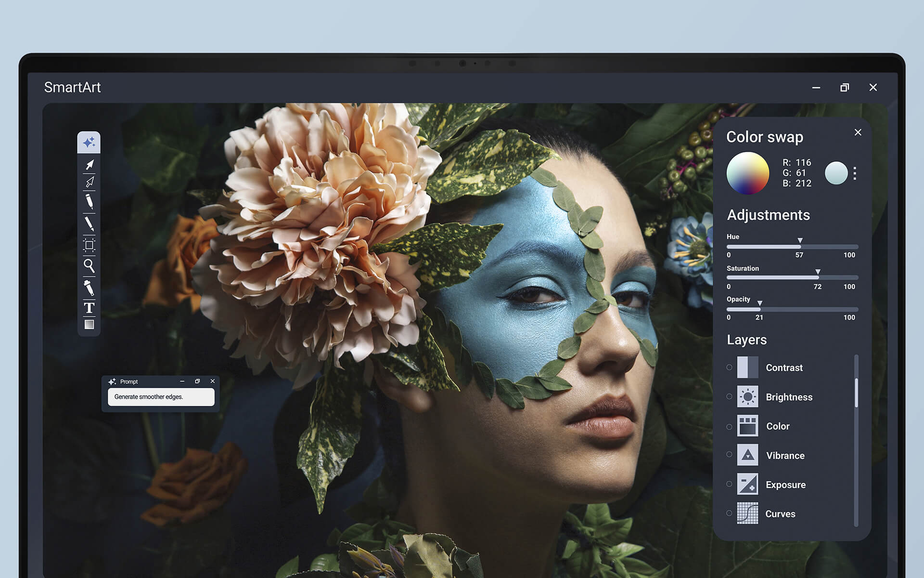Click the gradient square tool
Screen dimensions: 924x578
89,325
